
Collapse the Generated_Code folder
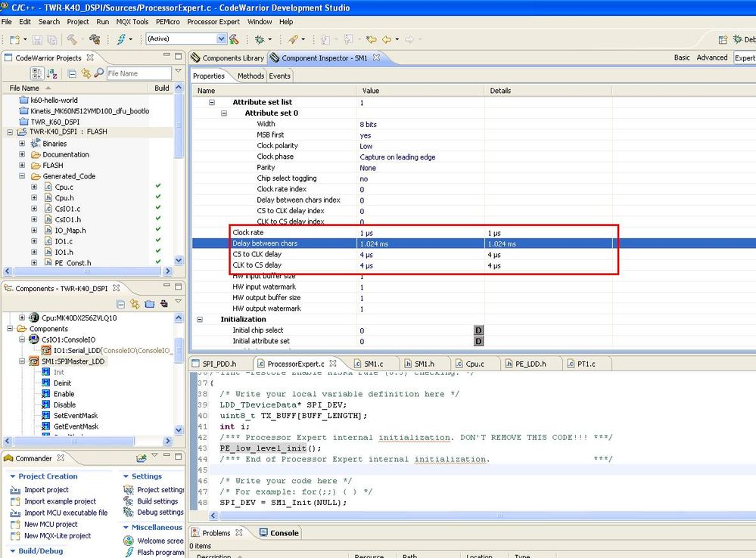click(22, 176)
